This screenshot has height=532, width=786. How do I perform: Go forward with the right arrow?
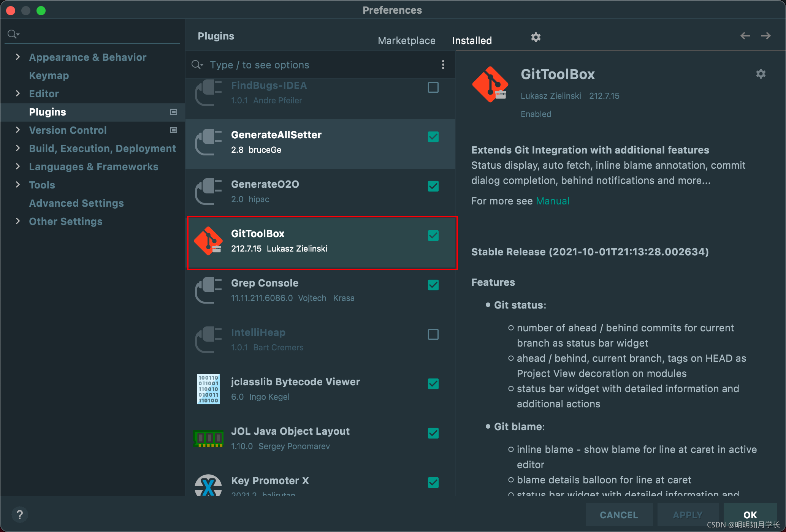[x=766, y=36]
